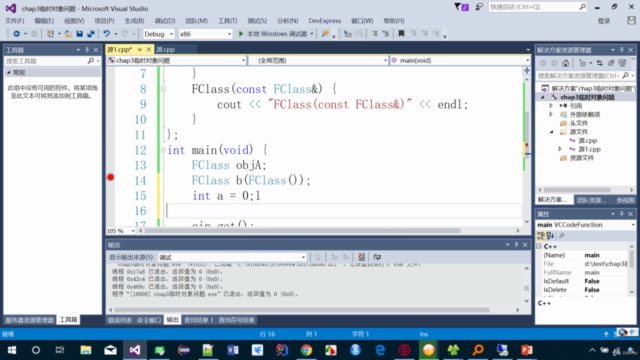Click the Home icon in Solution Explorer
This screenshot has width=640, height=360.
click(x=565, y=63)
